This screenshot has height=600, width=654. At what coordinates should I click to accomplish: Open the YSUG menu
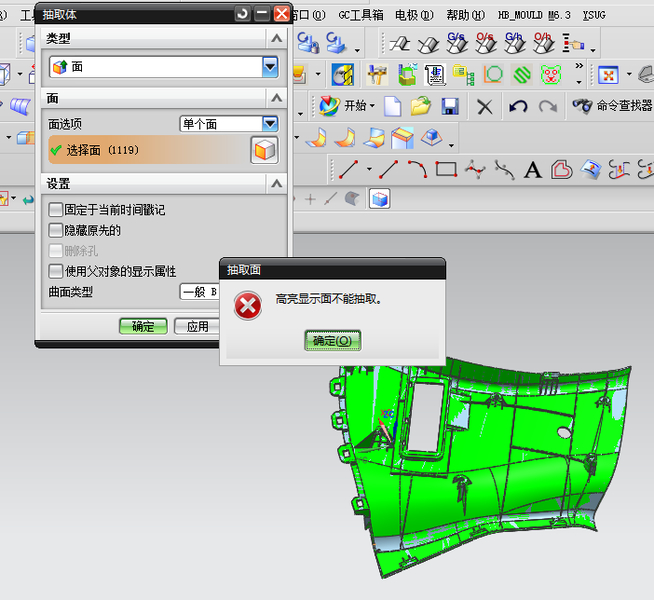(x=594, y=15)
